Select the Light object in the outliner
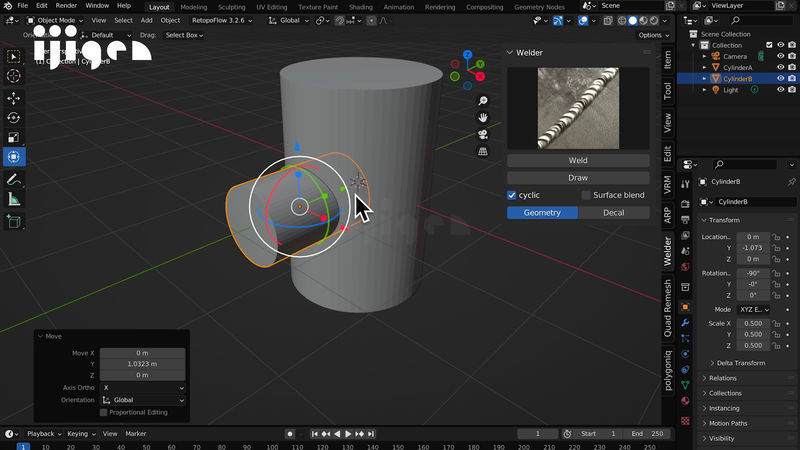This screenshot has width=800, height=450. point(731,90)
